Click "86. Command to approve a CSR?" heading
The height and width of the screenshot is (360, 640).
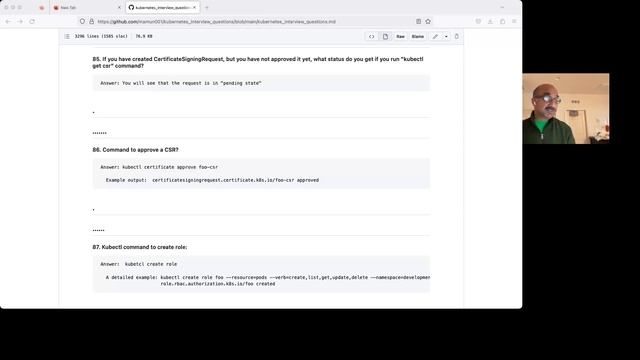pyautogui.click(x=136, y=150)
